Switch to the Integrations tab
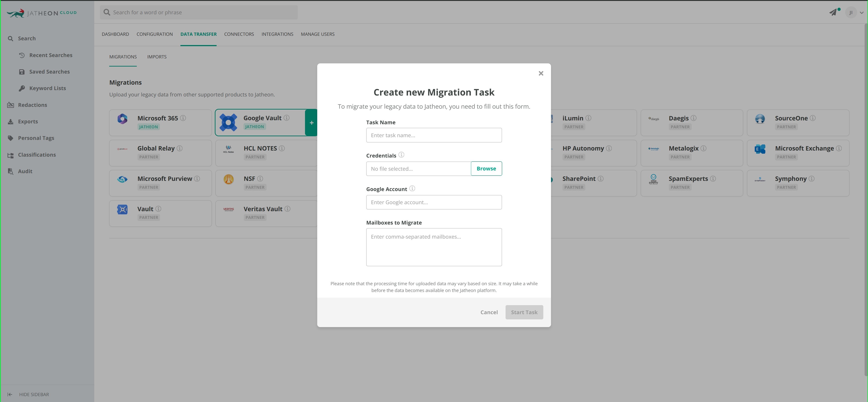 click(x=277, y=34)
